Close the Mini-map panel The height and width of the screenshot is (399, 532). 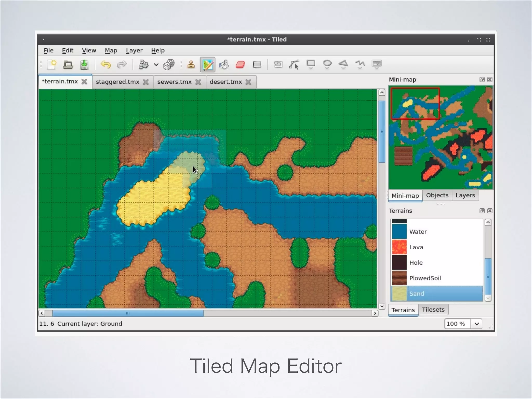[490, 79]
